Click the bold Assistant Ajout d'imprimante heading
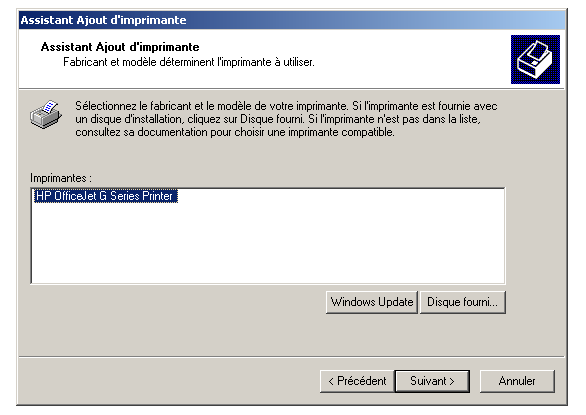Image resolution: width=586 pixels, height=415 pixels. tap(120, 47)
